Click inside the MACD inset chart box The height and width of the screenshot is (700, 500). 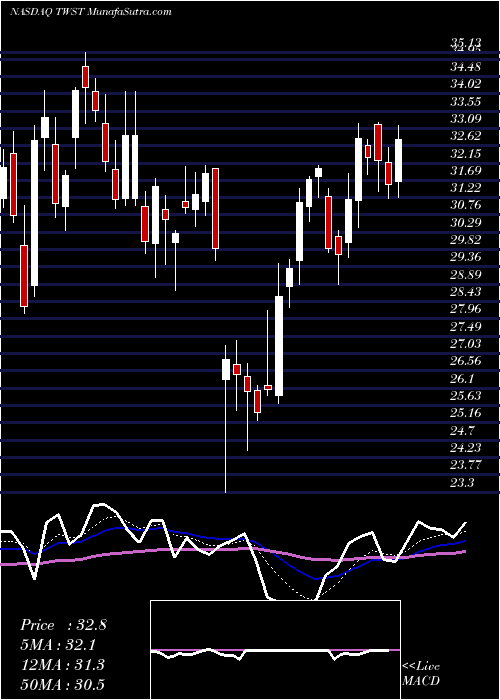(x=275, y=650)
